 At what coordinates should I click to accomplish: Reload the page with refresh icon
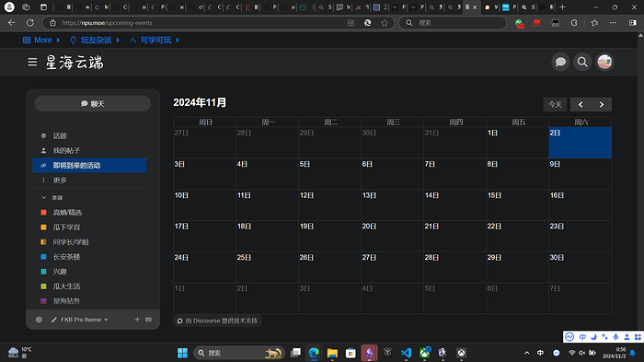click(30, 23)
